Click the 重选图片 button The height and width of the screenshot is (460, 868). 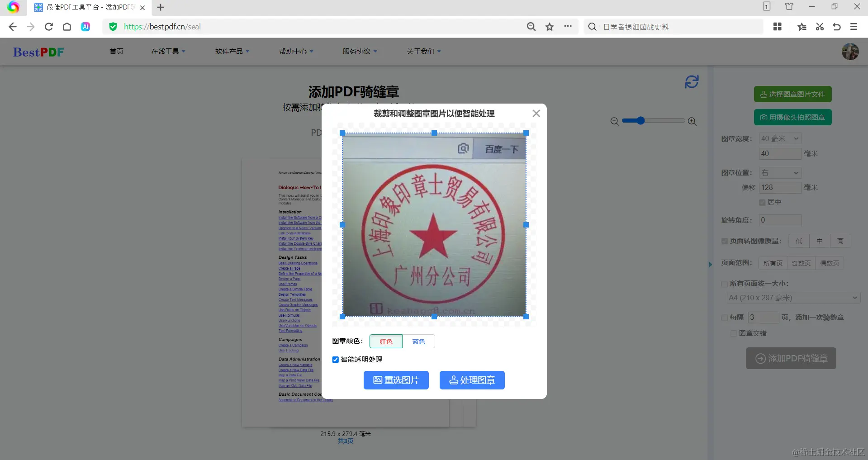tap(396, 380)
